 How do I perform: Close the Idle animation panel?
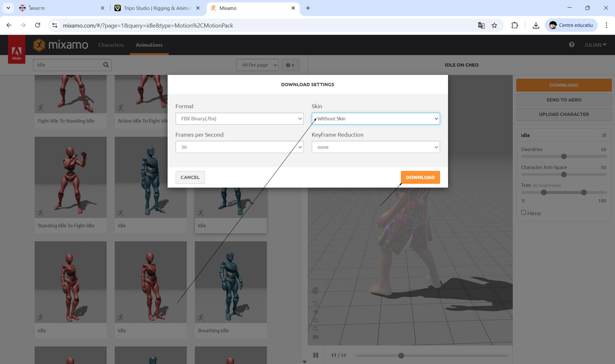[x=604, y=135]
